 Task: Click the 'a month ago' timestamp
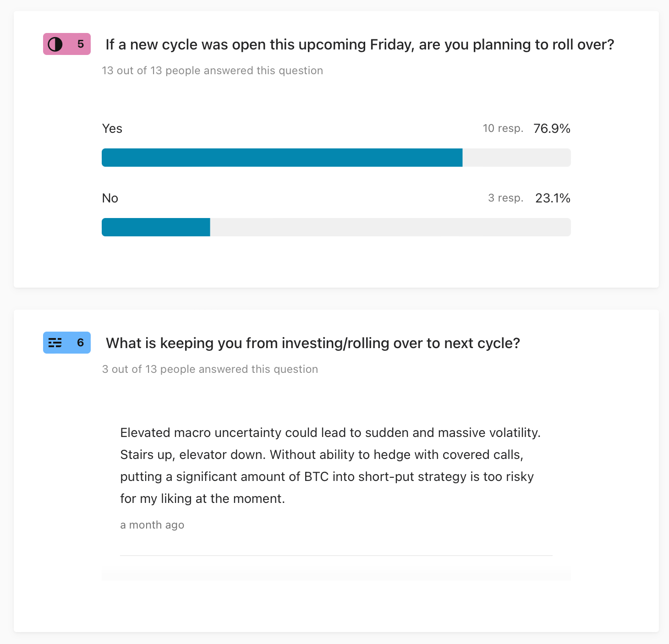click(152, 525)
